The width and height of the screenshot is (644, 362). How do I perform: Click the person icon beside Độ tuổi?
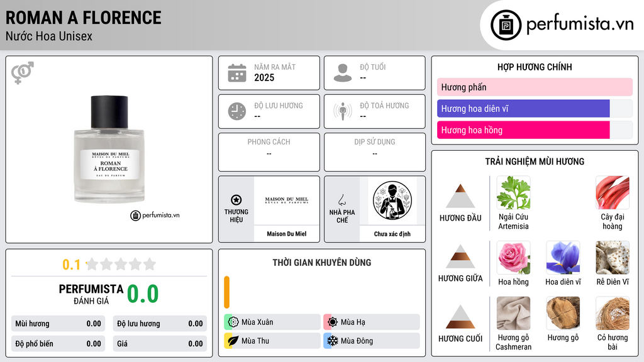[343, 73]
